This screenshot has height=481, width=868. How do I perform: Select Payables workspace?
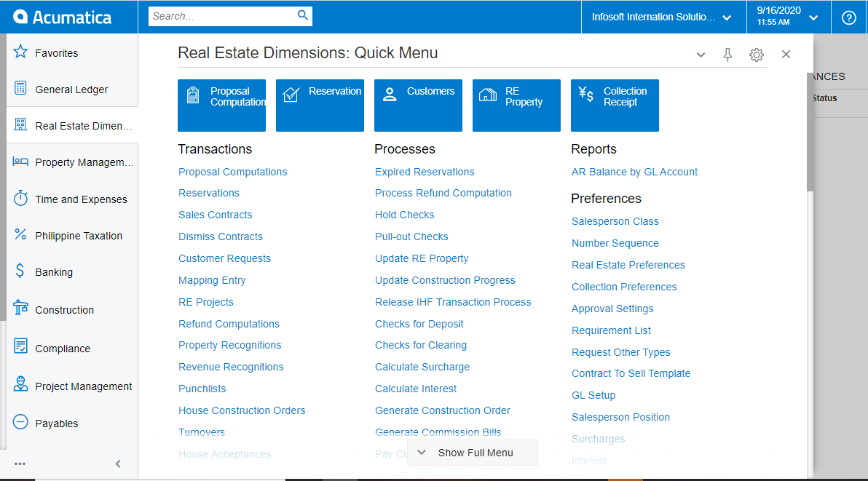coord(57,424)
